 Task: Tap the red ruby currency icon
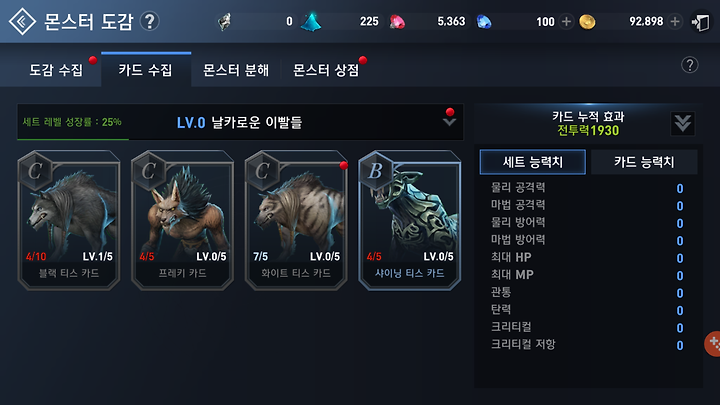pyautogui.click(x=397, y=22)
